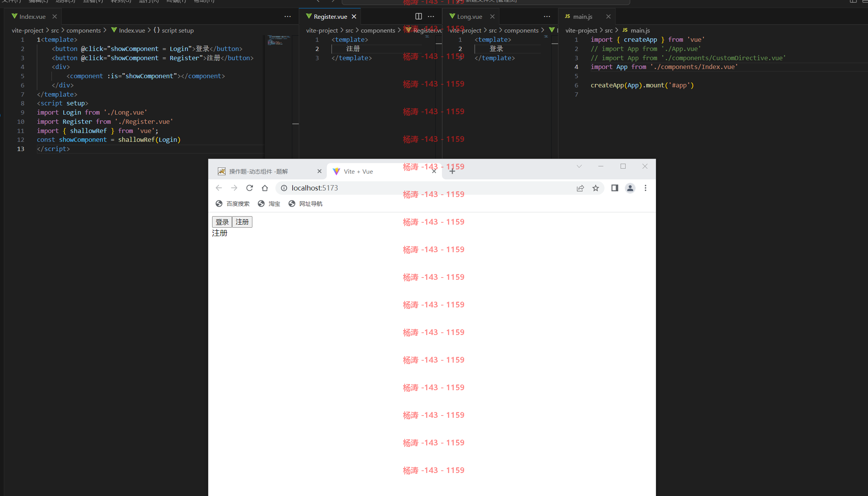Switch to the main.js editor tab

click(x=583, y=16)
